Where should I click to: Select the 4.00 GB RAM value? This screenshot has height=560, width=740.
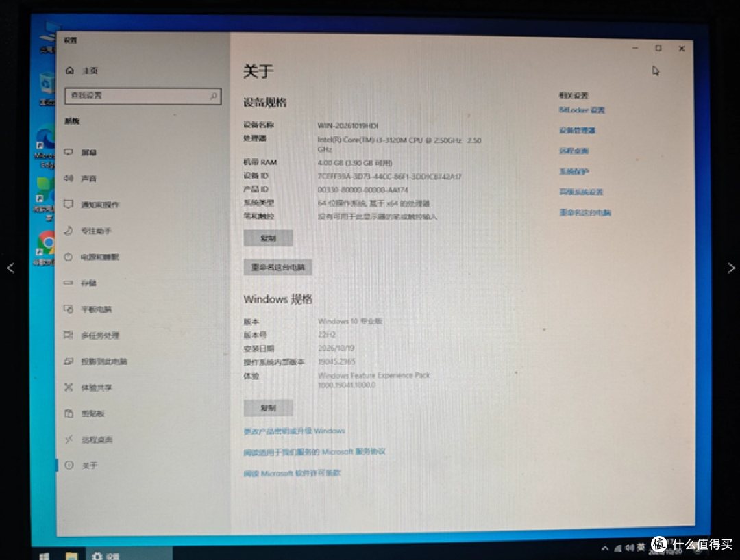354,163
